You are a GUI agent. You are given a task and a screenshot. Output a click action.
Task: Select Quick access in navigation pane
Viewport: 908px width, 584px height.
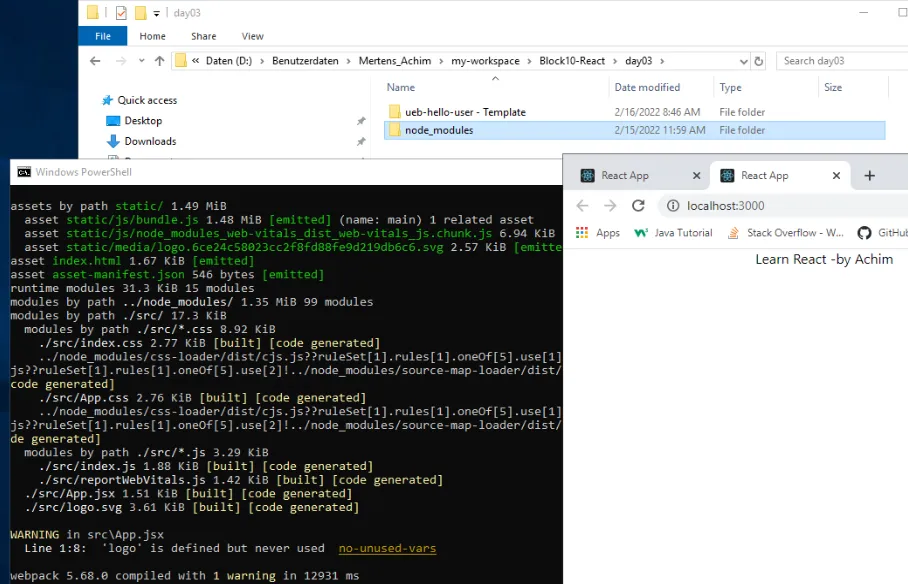tap(147, 100)
